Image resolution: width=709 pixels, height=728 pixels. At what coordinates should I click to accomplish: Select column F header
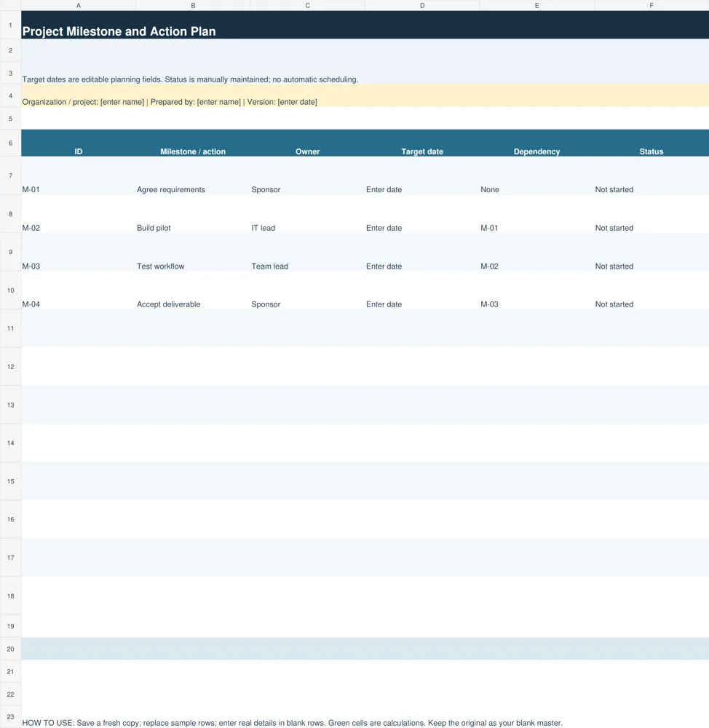(x=651, y=6)
